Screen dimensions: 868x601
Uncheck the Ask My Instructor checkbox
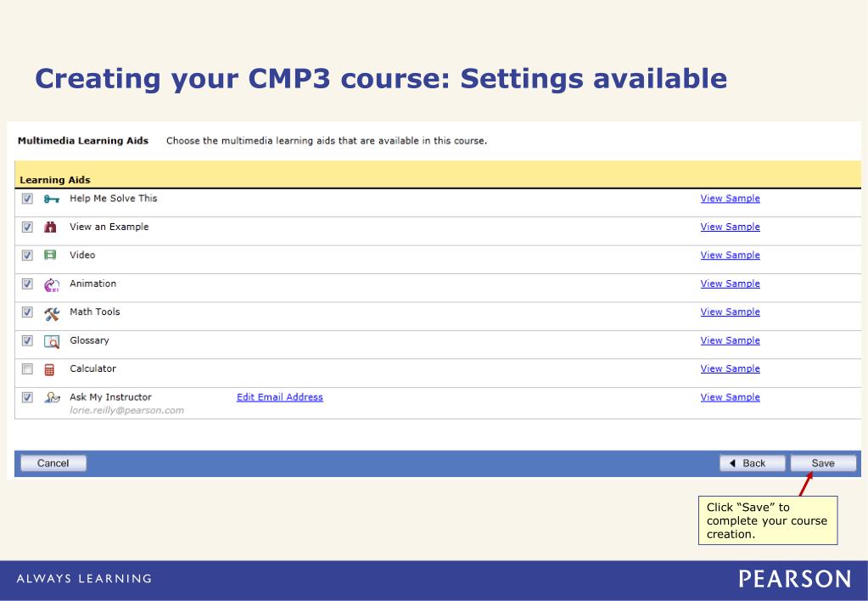point(27,397)
